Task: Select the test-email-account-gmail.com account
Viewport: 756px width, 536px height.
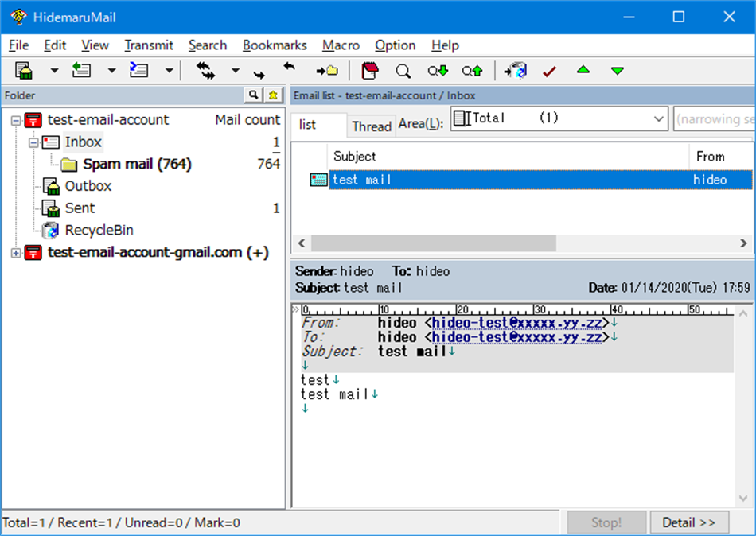Action: click(158, 252)
